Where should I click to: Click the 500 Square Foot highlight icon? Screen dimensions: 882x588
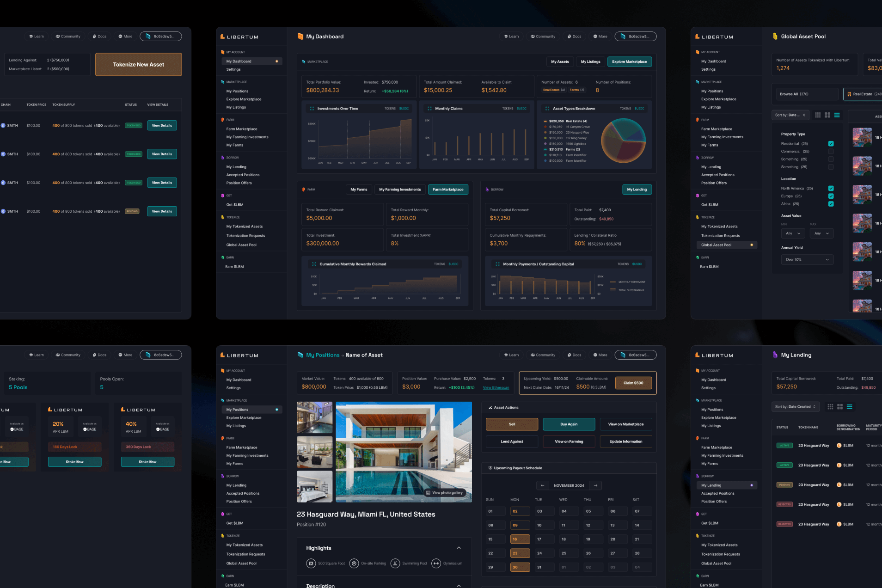[311, 563]
